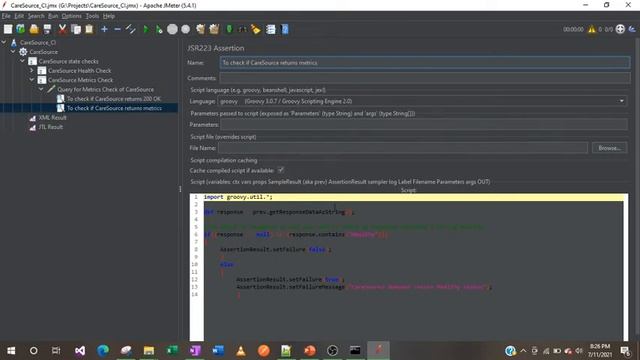Save the test plan with toolbar icon
This screenshot has width=640, height=360.
[47, 29]
